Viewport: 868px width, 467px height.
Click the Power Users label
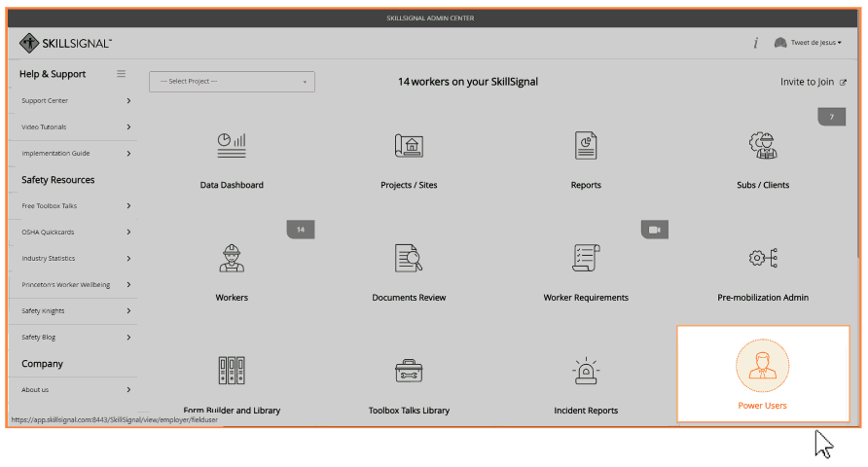(762, 406)
